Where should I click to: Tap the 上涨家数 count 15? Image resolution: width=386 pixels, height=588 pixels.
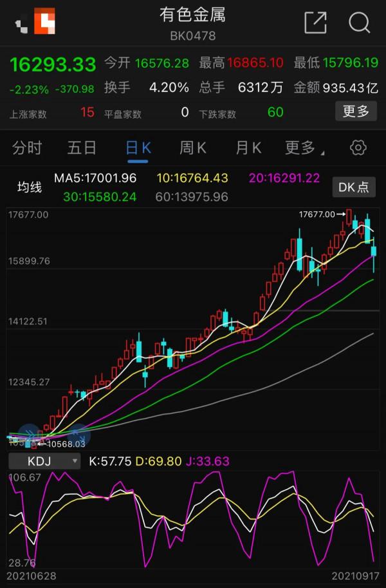pos(87,112)
